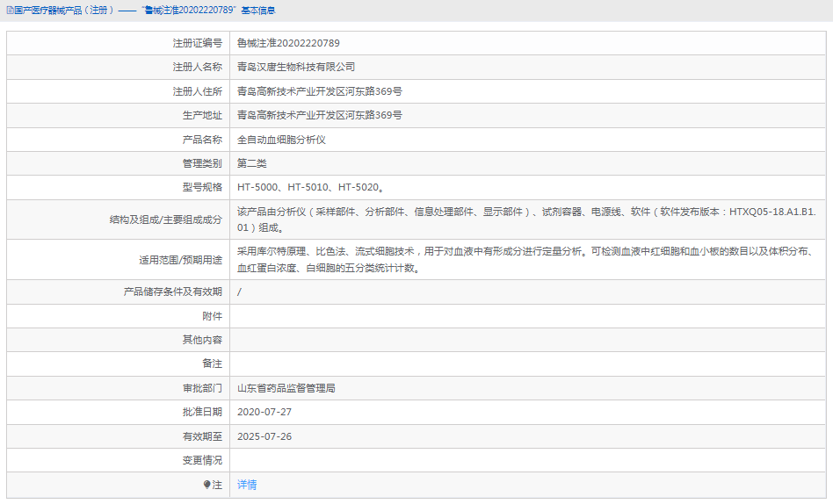Image resolution: width=833 pixels, height=504 pixels.
Task: Click the 注册人名称 label
Action: click(x=197, y=67)
